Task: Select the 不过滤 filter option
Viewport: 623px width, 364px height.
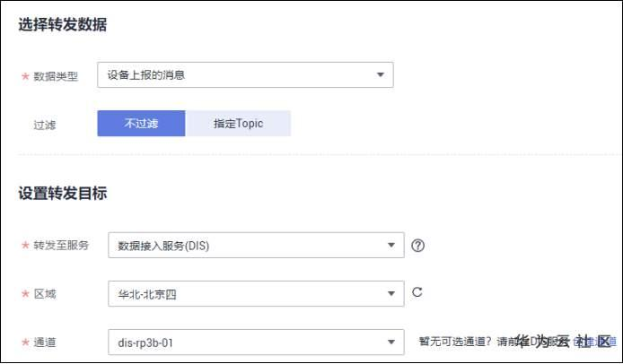Action: (x=141, y=124)
